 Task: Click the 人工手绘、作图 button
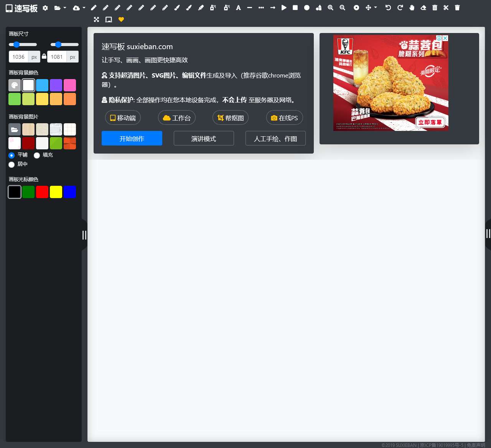coord(275,138)
